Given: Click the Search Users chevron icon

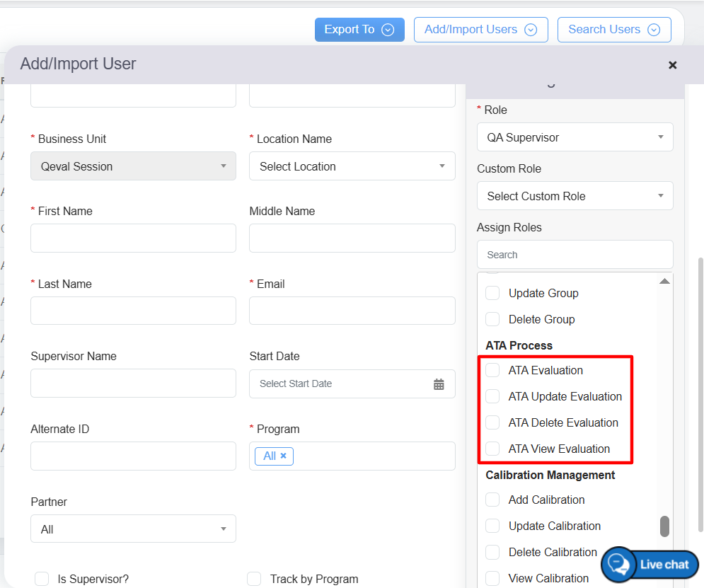Looking at the screenshot, I should (654, 30).
